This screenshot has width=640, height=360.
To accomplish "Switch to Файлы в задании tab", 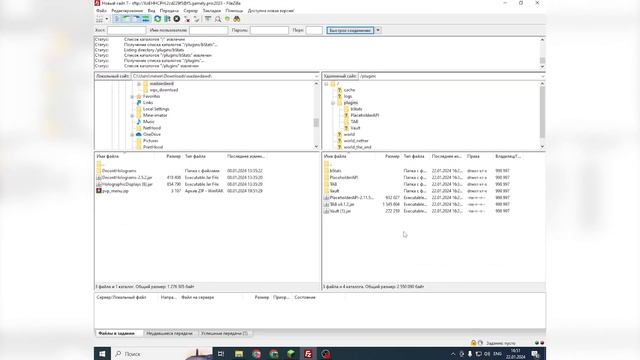I will pos(116,333).
